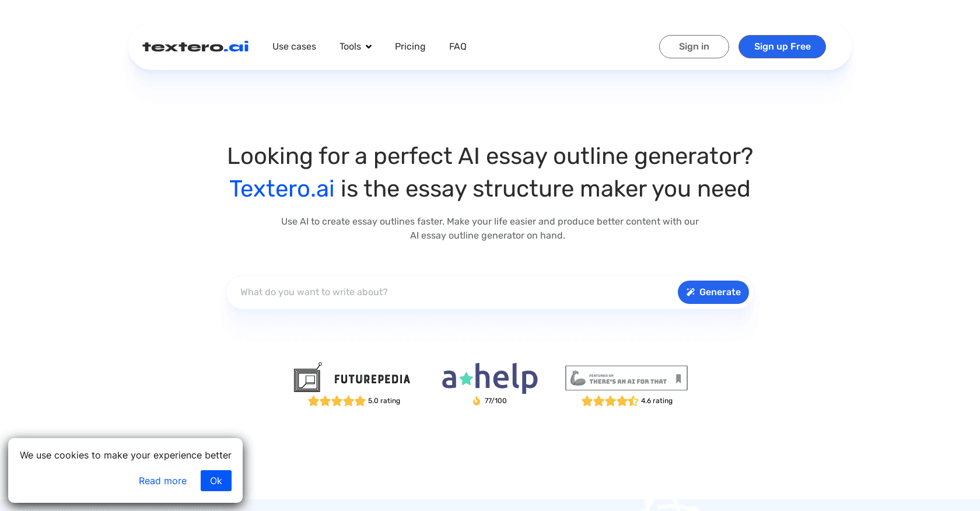The width and height of the screenshot is (980, 511).
Task: Click the There's An AI For That badge
Action: coord(626,378)
